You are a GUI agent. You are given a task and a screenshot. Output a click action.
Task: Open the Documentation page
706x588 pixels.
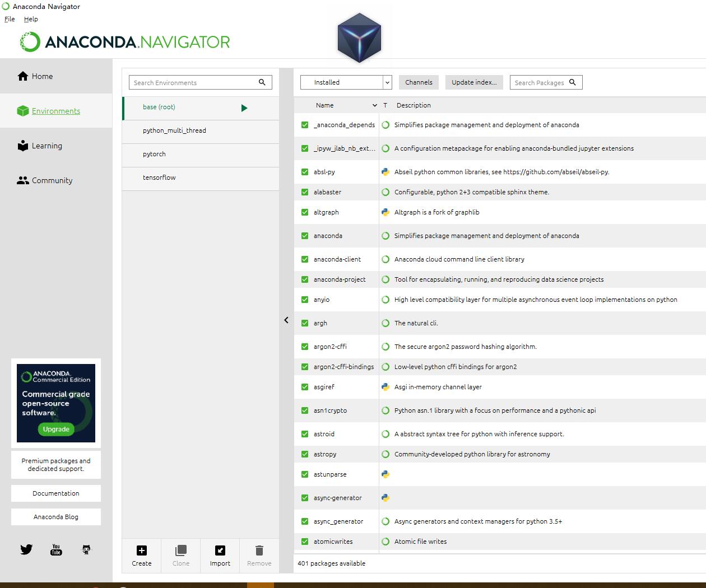point(55,493)
